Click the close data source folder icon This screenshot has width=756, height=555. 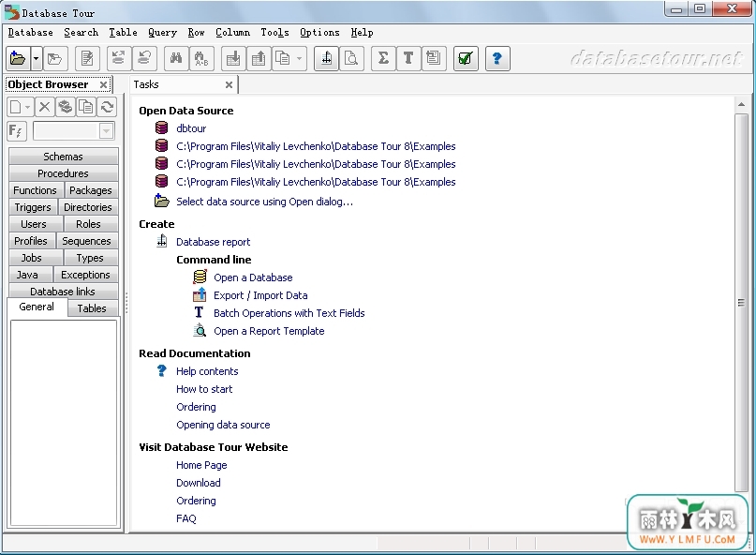click(55, 59)
